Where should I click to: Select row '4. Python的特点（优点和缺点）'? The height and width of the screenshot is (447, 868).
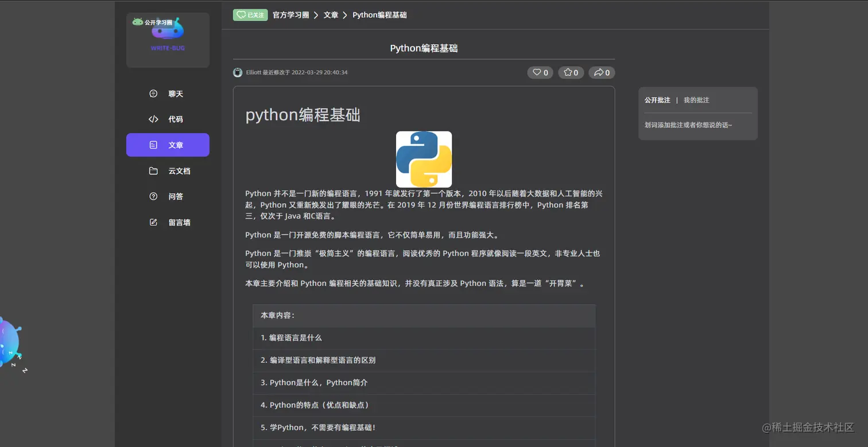click(x=424, y=405)
